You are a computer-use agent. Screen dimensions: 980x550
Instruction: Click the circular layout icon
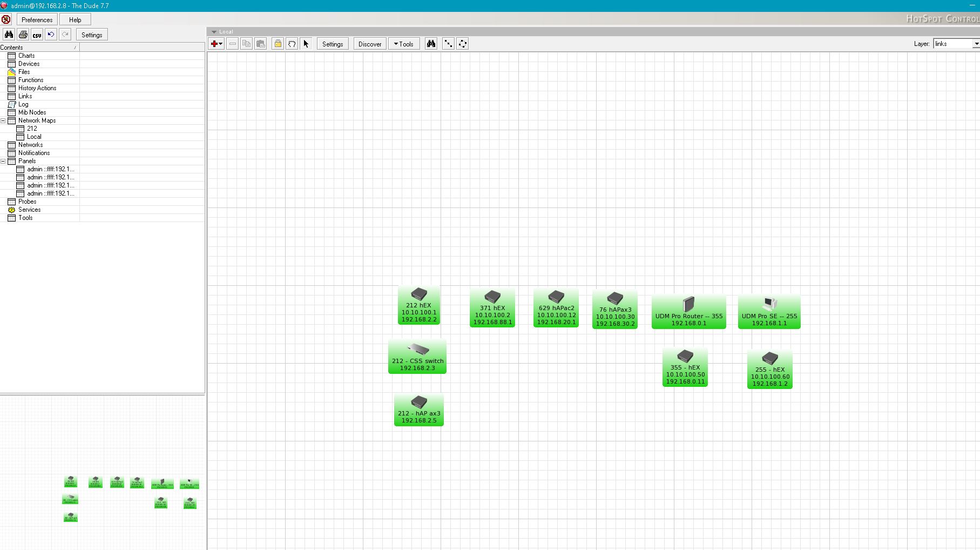click(x=463, y=44)
